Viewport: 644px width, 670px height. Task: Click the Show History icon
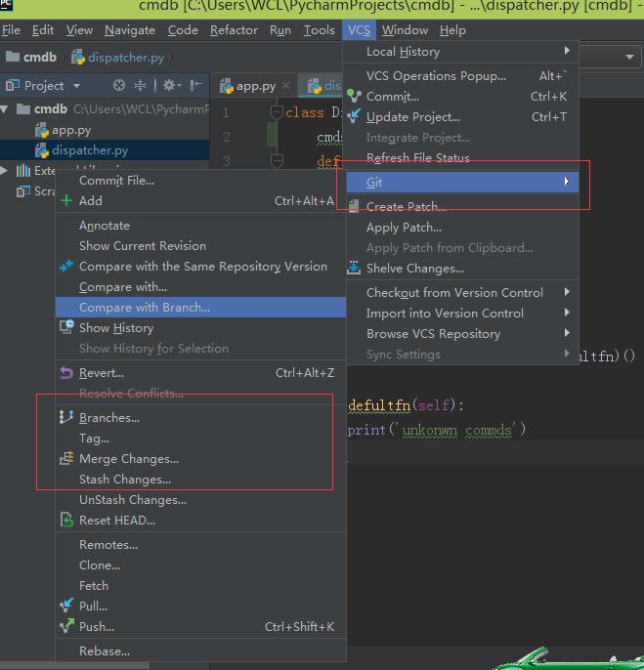tap(66, 327)
